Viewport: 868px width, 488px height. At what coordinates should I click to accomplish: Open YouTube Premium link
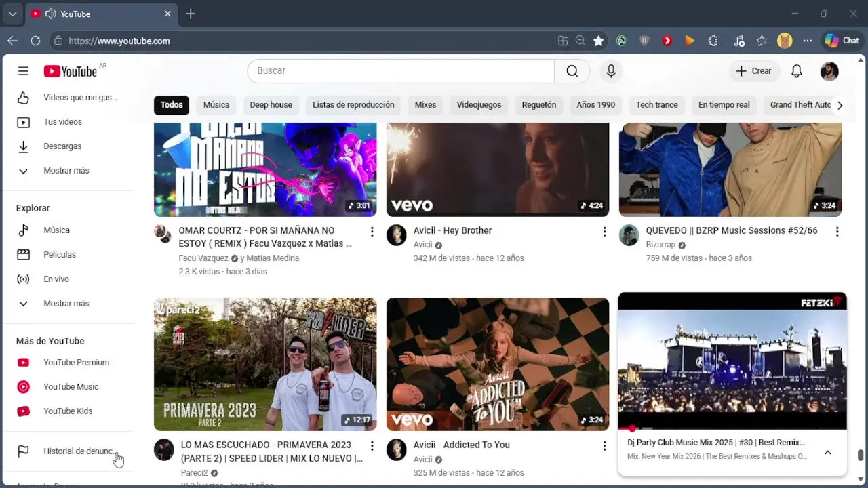pyautogui.click(x=68, y=363)
